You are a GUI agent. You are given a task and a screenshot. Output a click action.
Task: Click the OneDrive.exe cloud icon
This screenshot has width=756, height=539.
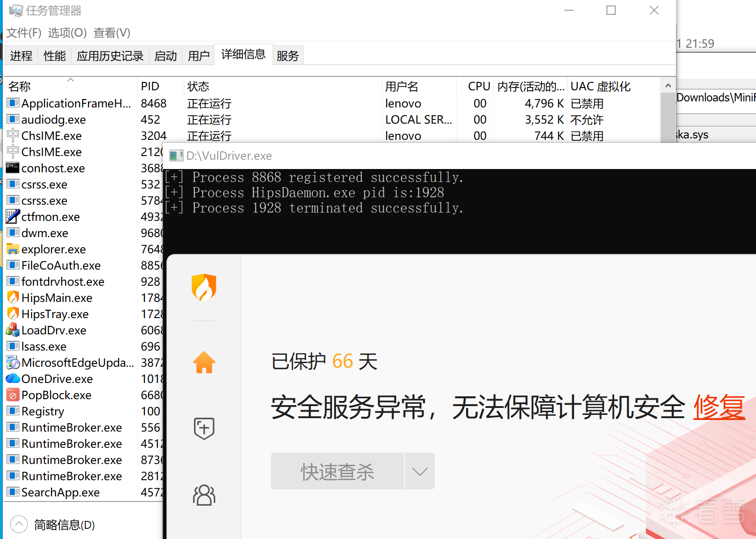point(12,378)
